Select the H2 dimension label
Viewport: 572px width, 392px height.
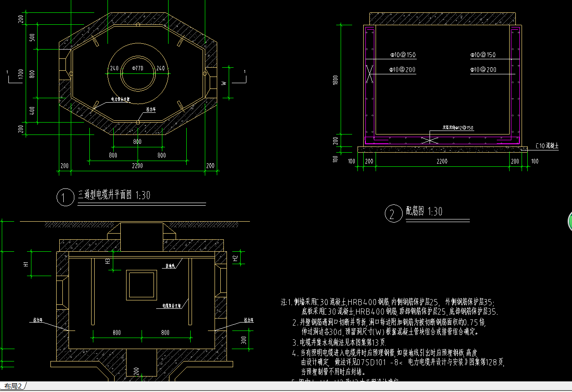pos(236,257)
